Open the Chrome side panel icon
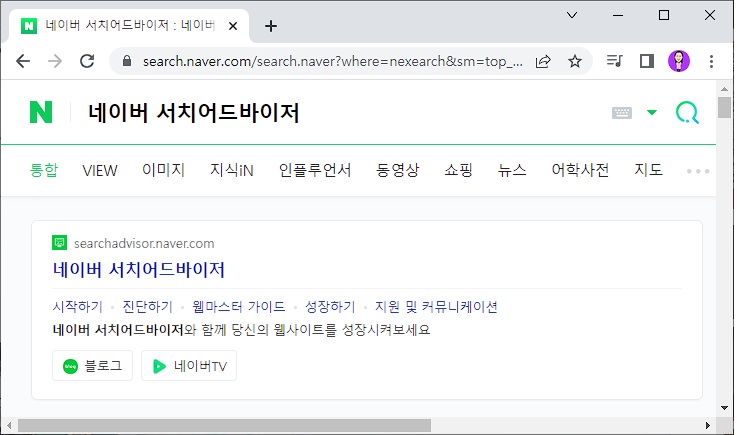The image size is (737, 435). 647,61
